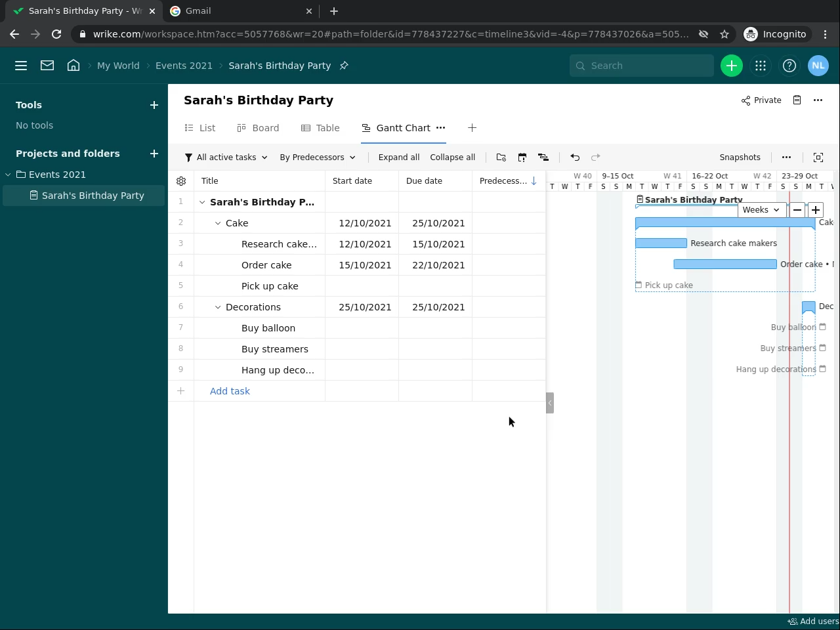840x630 pixels.
Task: Pin Sarah's Birthday Party folder
Action: pyautogui.click(x=344, y=66)
